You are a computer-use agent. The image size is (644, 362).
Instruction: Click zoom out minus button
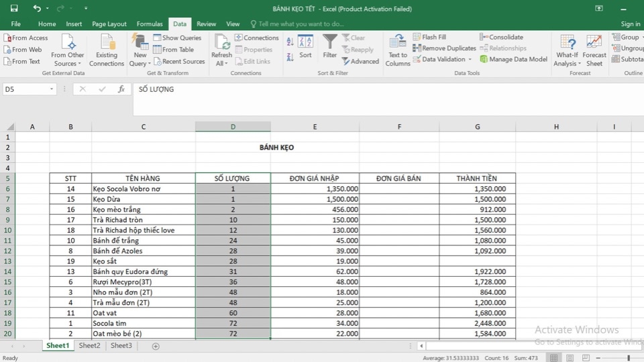pyautogui.click(x=598, y=358)
